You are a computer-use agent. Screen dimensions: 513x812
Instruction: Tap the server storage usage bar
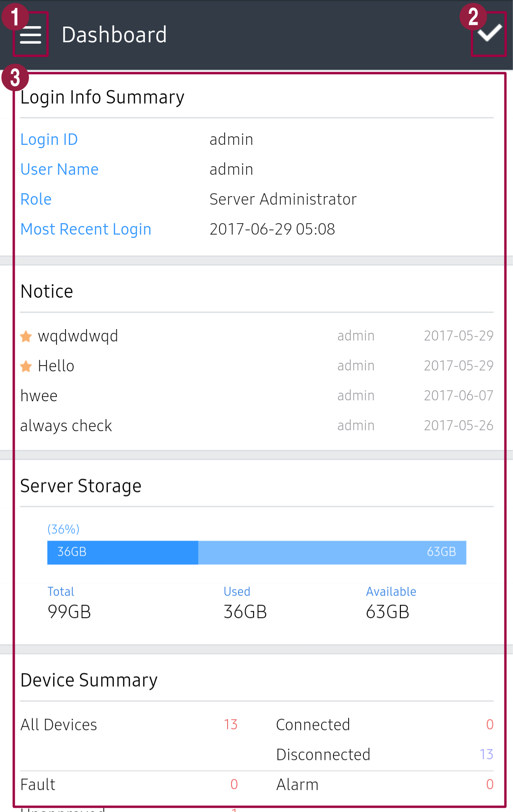pos(256,552)
